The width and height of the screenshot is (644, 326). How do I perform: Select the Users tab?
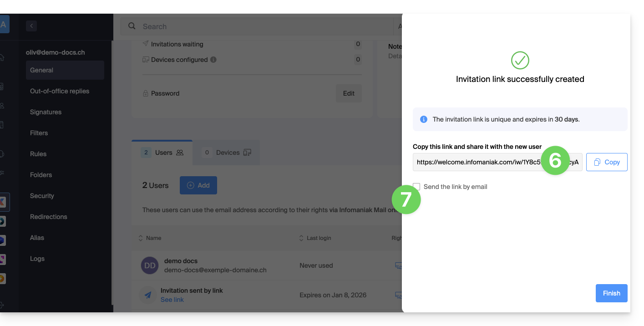pyautogui.click(x=162, y=153)
